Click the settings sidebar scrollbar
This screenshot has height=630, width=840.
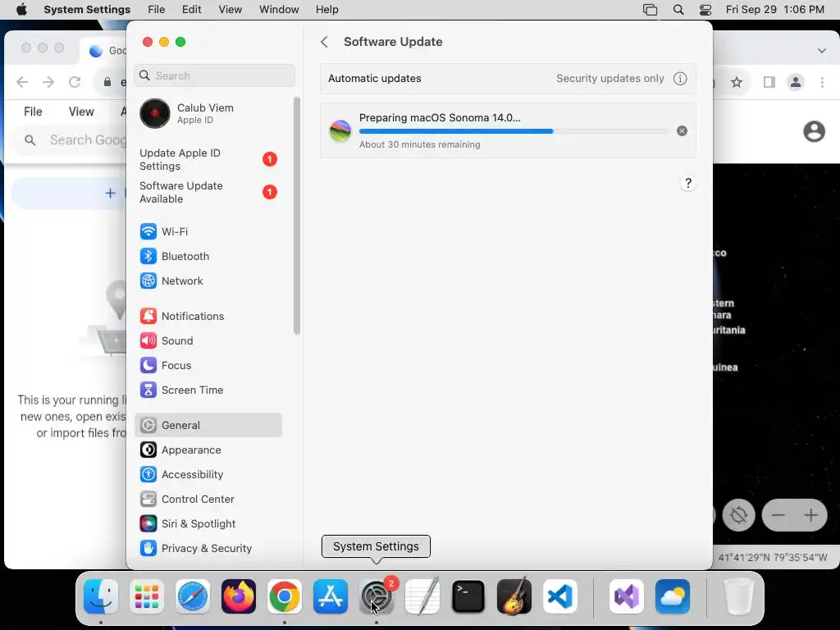pyautogui.click(x=297, y=216)
